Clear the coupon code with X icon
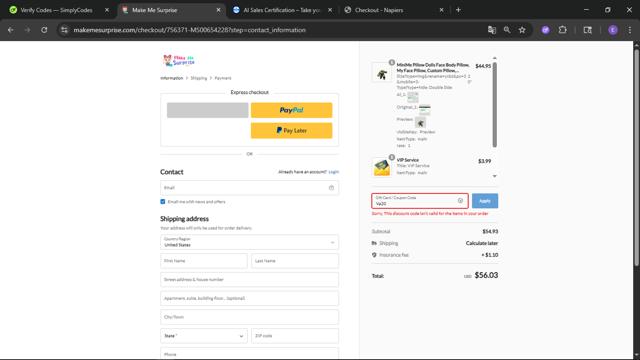Viewport: 640px width, 360px height. click(x=460, y=200)
